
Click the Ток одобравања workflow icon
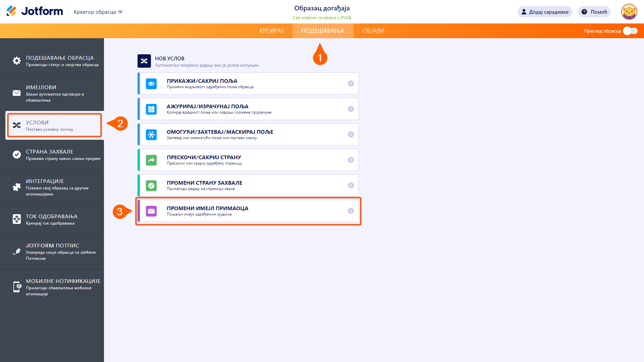point(16,219)
